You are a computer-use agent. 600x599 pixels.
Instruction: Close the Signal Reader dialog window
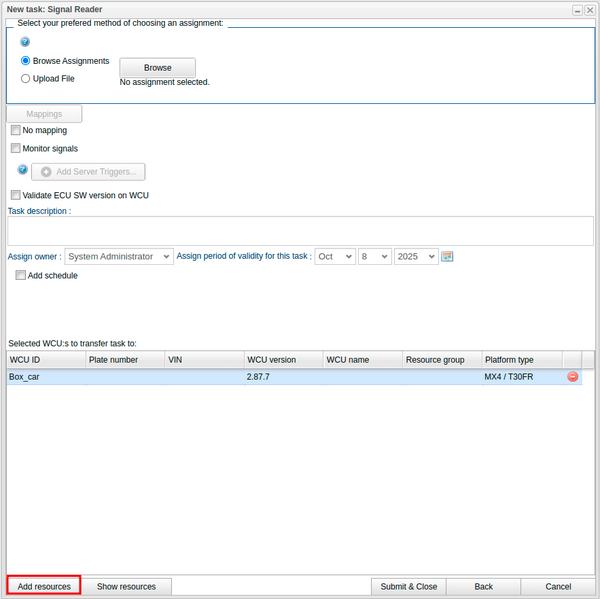[x=590, y=9]
